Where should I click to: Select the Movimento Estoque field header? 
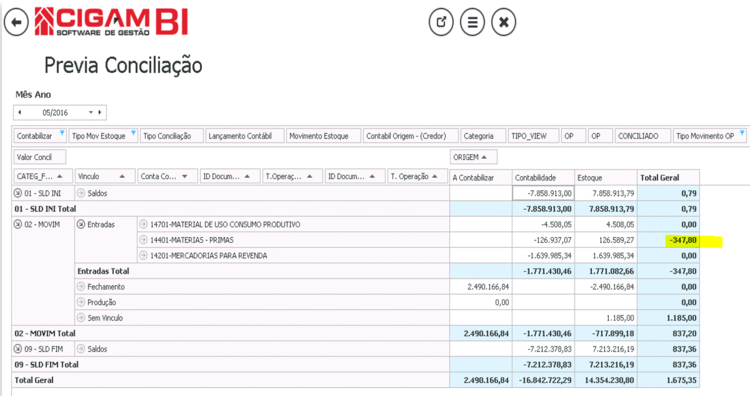click(x=323, y=136)
